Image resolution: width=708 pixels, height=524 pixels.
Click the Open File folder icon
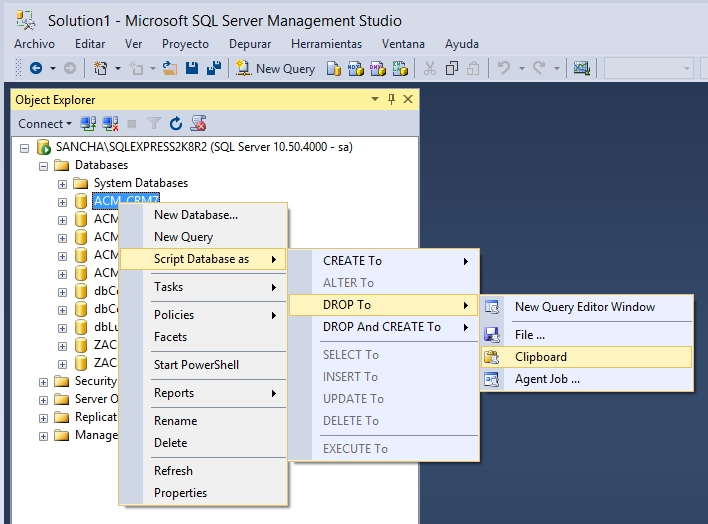tap(170, 68)
